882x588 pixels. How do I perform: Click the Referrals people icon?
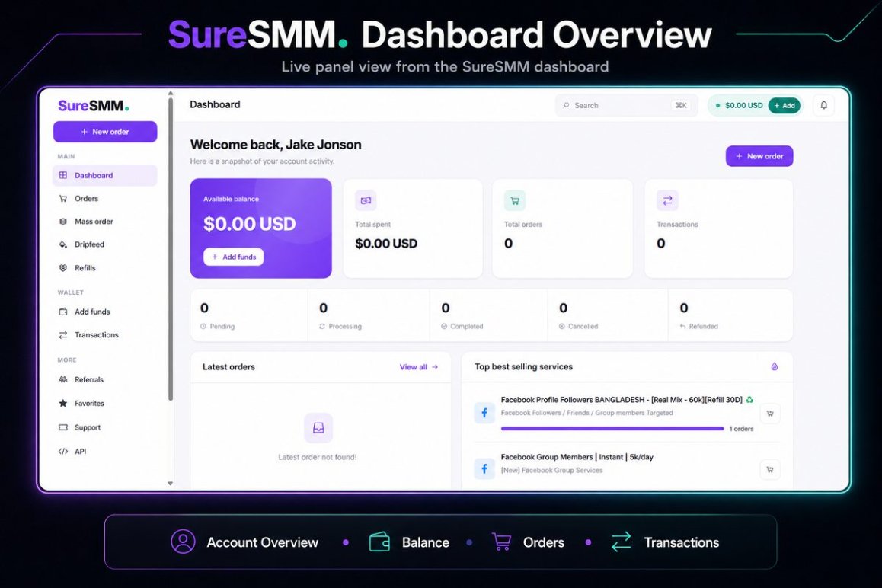pos(63,380)
